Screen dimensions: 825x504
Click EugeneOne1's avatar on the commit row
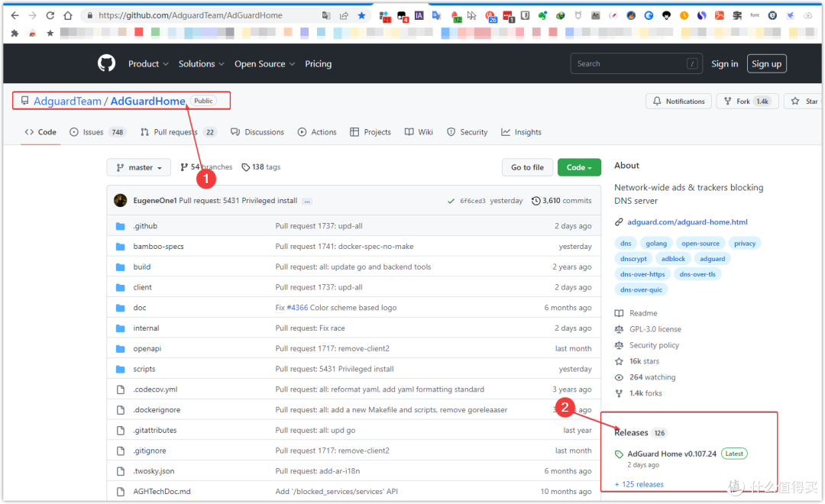pos(120,200)
